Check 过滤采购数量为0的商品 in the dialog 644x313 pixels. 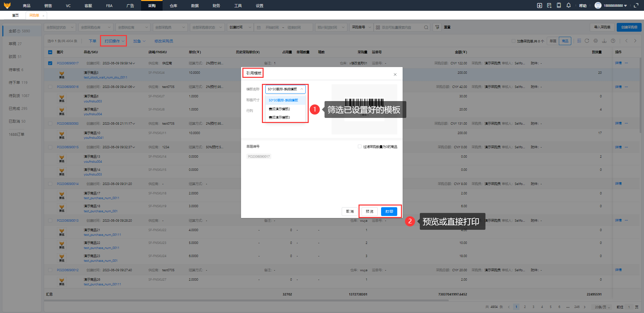(x=360, y=147)
